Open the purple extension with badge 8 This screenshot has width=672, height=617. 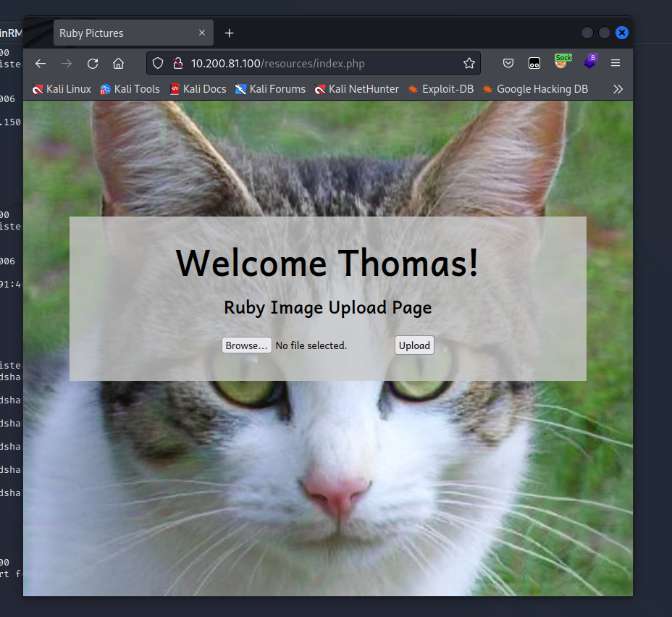(x=590, y=62)
